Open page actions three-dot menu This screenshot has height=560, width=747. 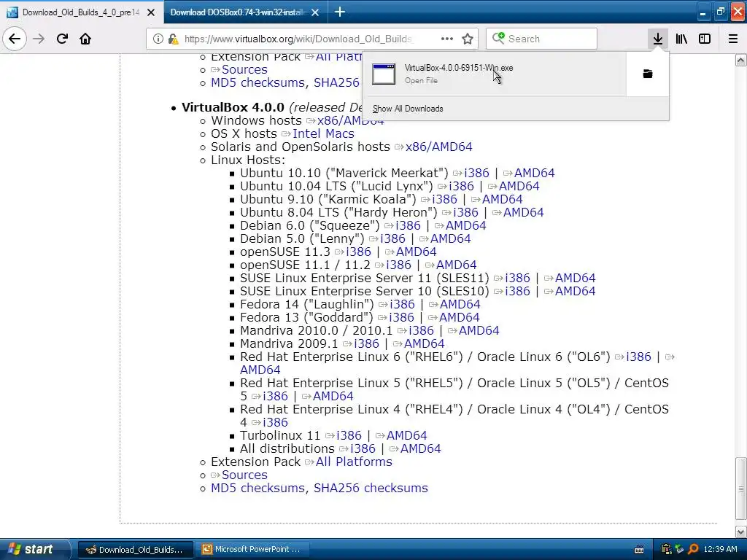click(x=447, y=39)
